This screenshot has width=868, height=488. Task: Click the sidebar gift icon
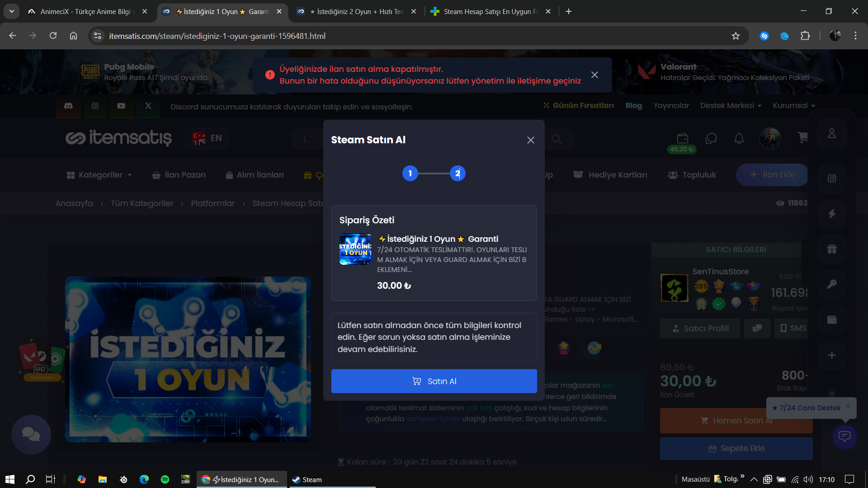[x=832, y=249]
